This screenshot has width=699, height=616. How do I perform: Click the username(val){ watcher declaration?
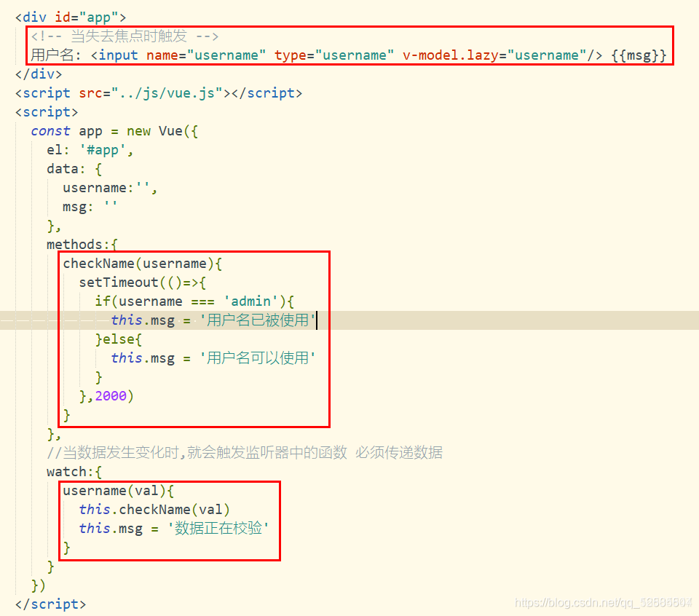click(x=118, y=491)
